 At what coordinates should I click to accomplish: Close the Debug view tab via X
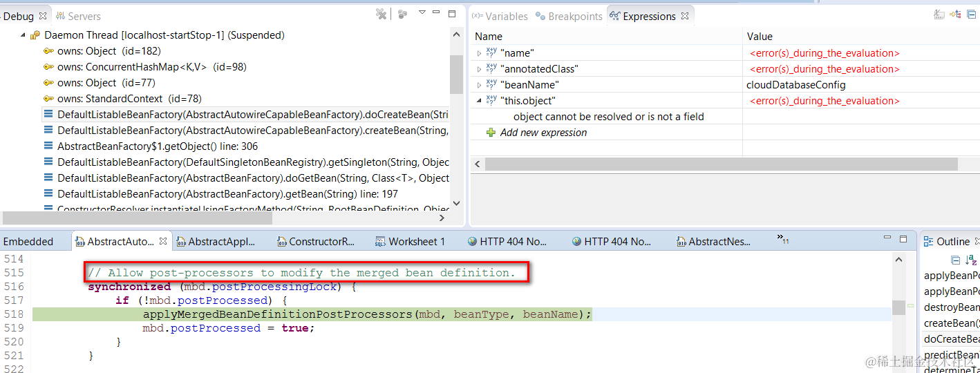pyautogui.click(x=43, y=15)
